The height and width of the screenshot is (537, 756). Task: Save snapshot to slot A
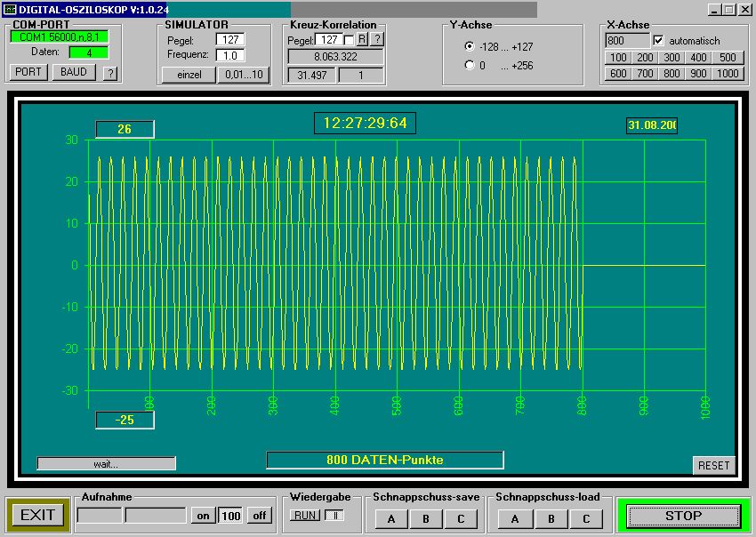point(390,519)
